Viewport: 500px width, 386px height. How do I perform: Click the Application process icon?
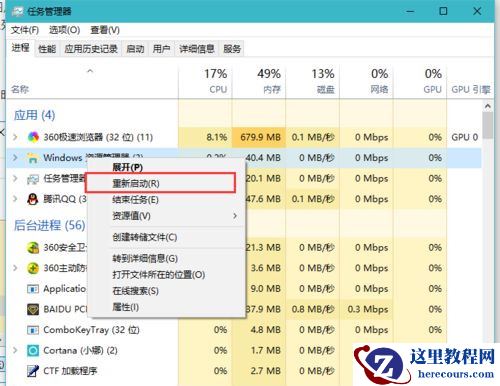click(33, 289)
